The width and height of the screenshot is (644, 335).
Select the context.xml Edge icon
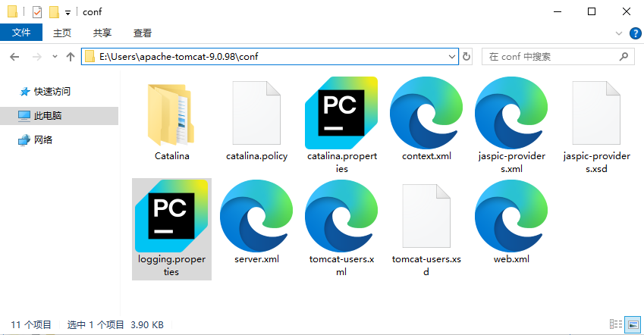[x=426, y=113]
